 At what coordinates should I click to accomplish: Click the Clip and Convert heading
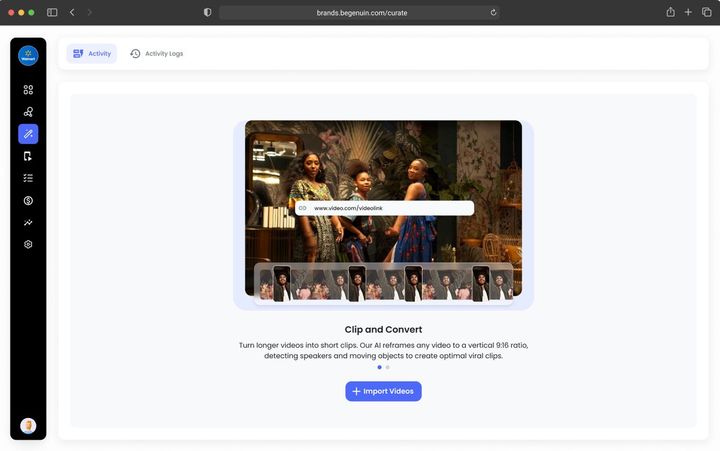[383, 329]
